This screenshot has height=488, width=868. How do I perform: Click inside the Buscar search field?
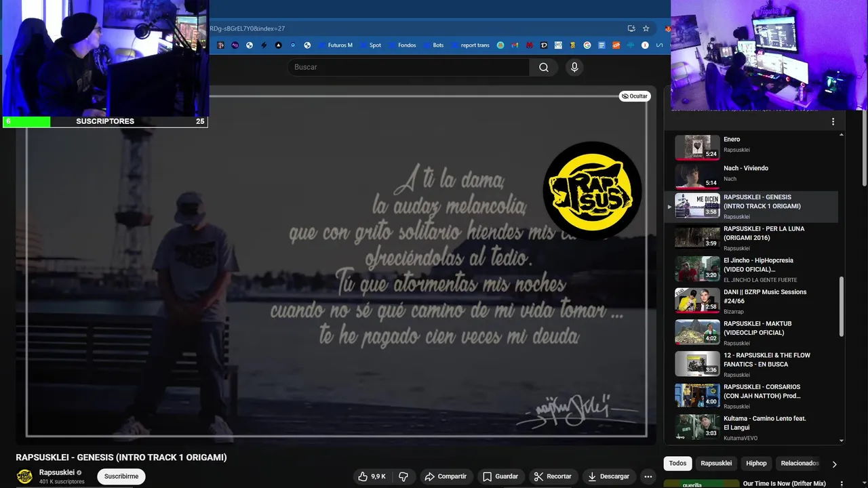(x=408, y=67)
